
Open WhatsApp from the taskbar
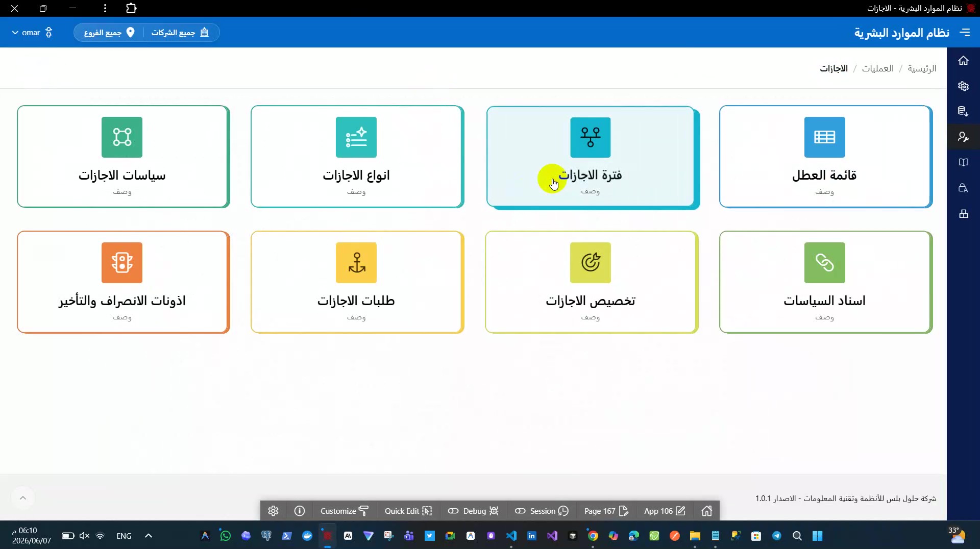225,536
